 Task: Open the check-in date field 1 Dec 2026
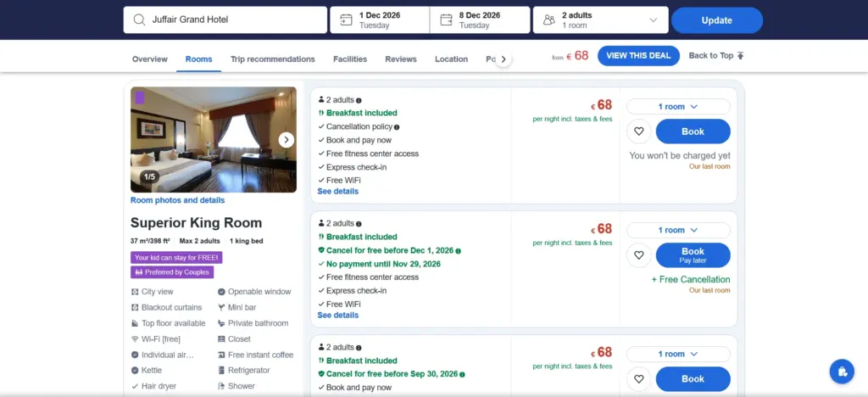click(380, 20)
